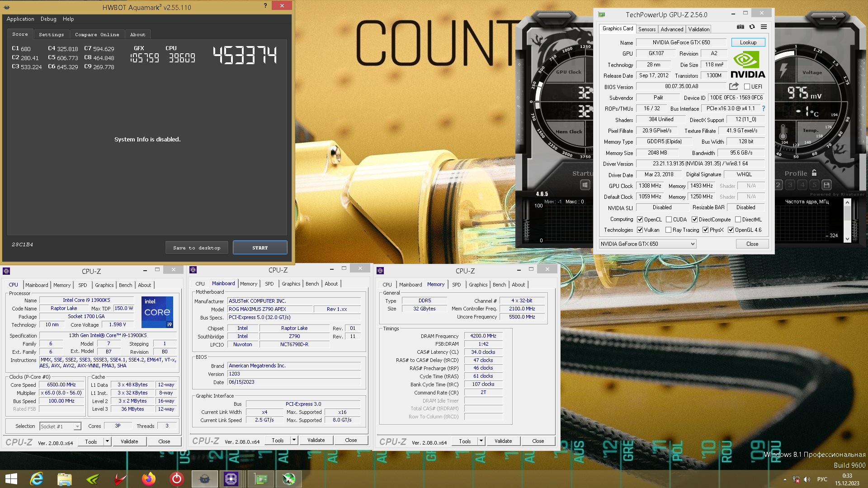Click Afterburner graph scrollbar up arrow

pyautogui.click(x=848, y=202)
